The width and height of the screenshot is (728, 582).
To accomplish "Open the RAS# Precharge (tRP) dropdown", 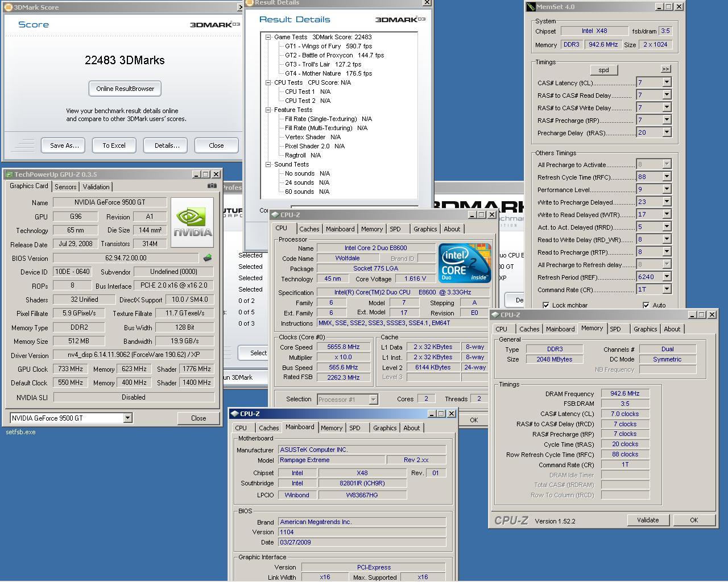I will 667,120.
